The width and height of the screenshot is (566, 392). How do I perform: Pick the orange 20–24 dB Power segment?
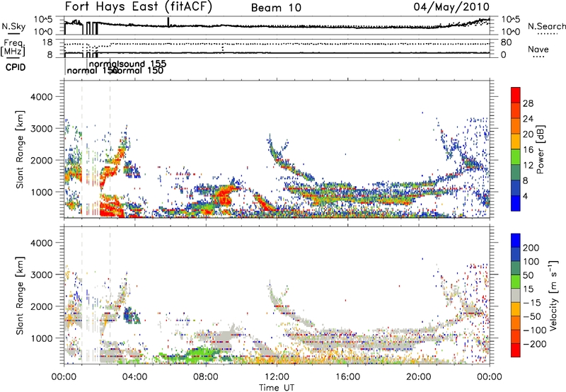pos(516,126)
